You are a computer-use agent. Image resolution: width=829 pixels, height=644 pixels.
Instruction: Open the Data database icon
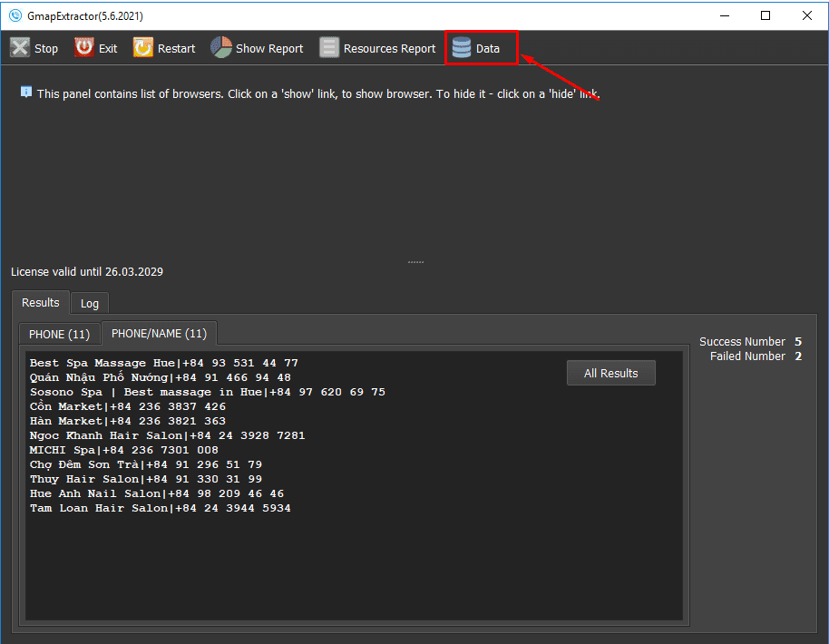pyautogui.click(x=462, y=48)
